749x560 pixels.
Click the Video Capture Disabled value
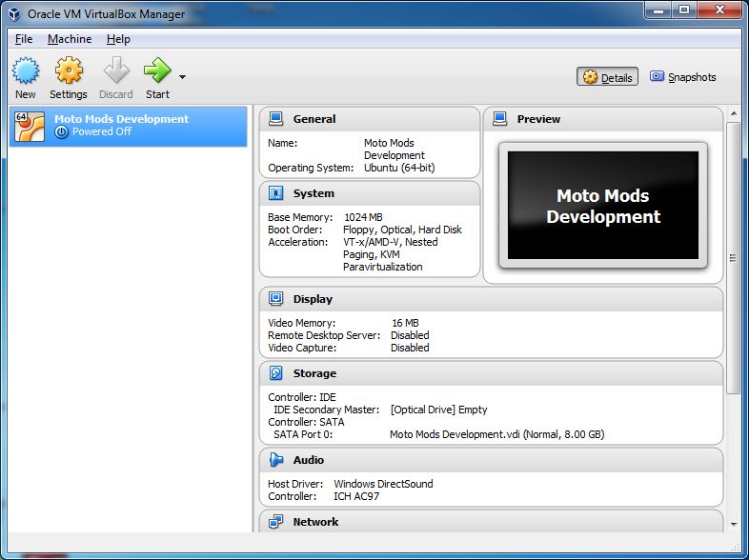(x=410, y=348)
